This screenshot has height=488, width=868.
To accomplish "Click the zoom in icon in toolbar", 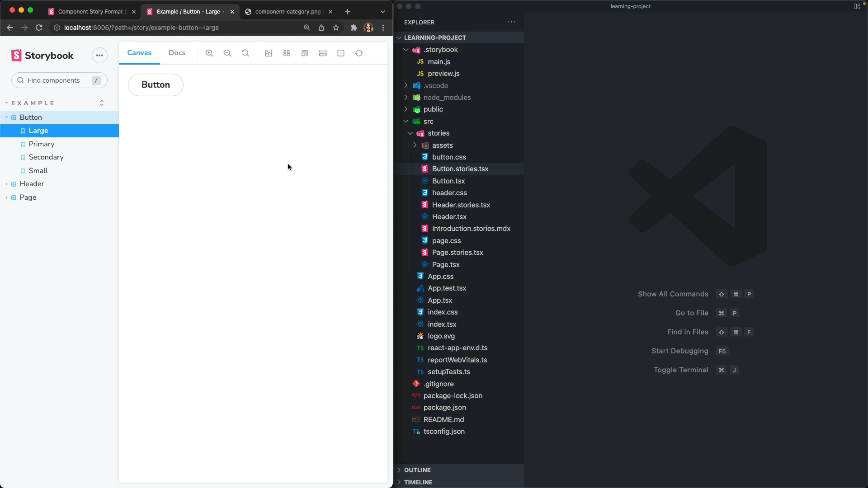I will pyautogui.click(x=209, y=53).
